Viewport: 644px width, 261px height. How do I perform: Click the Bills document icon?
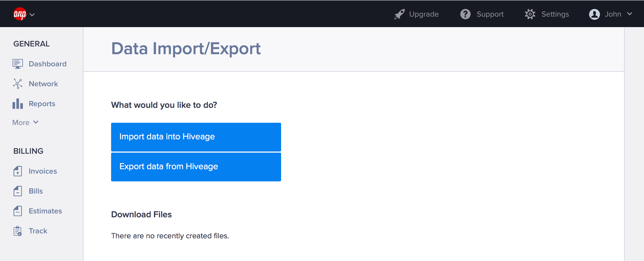pos(18,191)
